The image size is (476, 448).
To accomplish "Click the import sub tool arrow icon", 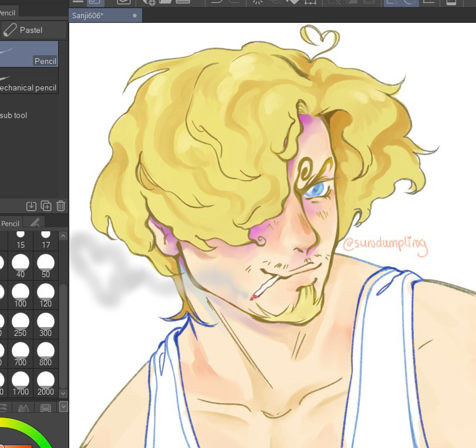I will pyautogui.click(x=31, y=206).
